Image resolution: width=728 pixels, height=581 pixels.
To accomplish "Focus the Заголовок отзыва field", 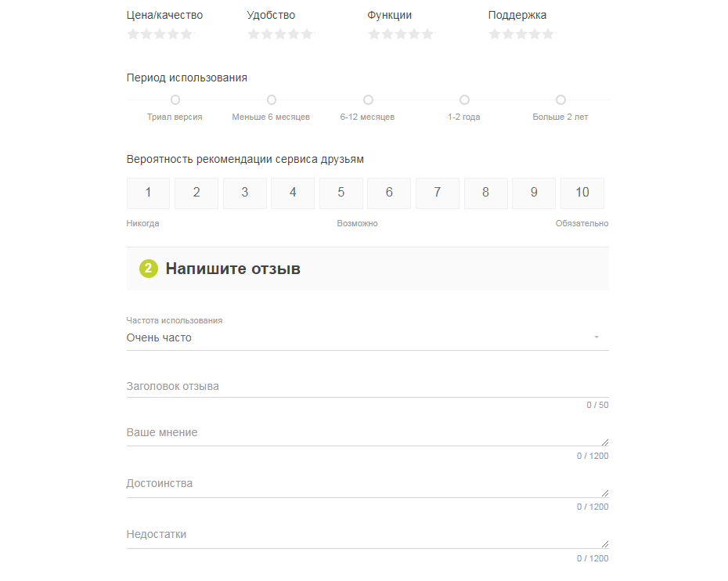I will pyautogui.click(x=368, y=386).
